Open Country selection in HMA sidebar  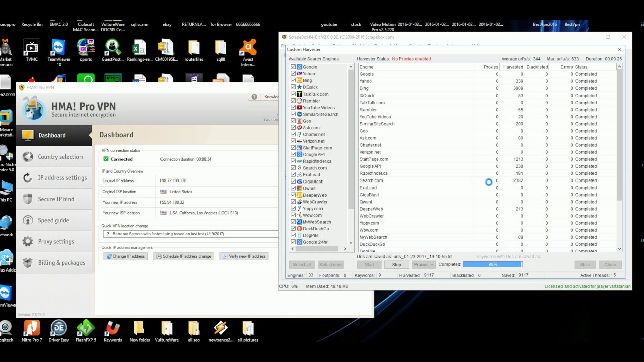54,157
